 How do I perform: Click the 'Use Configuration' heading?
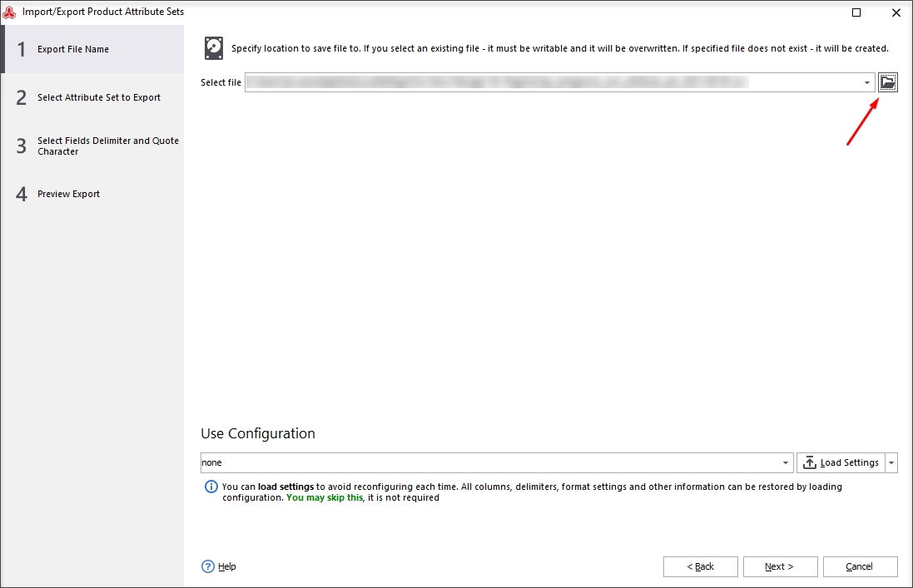click(258, 433)
